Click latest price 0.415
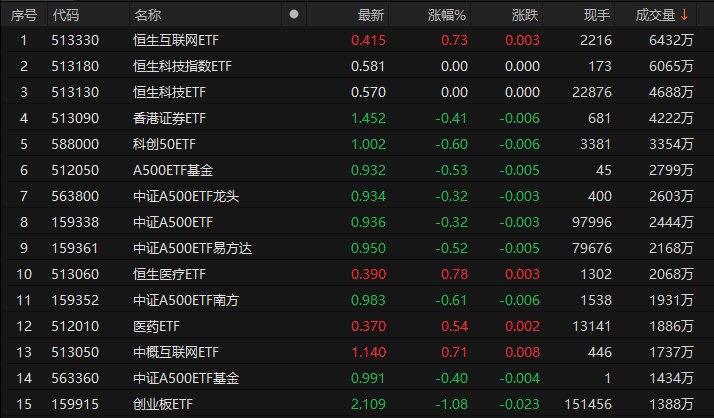Viewport: 714px width, 418px height. (x=368, y=41)
